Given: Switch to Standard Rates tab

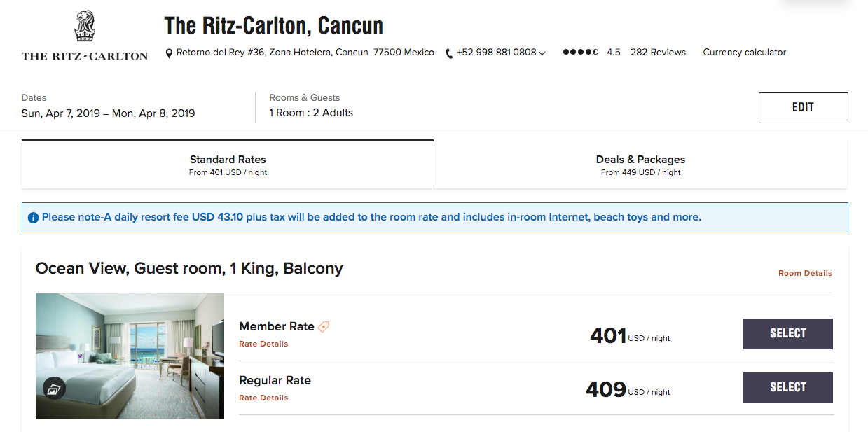Looking at the screenshot, I should pos(228,165).
